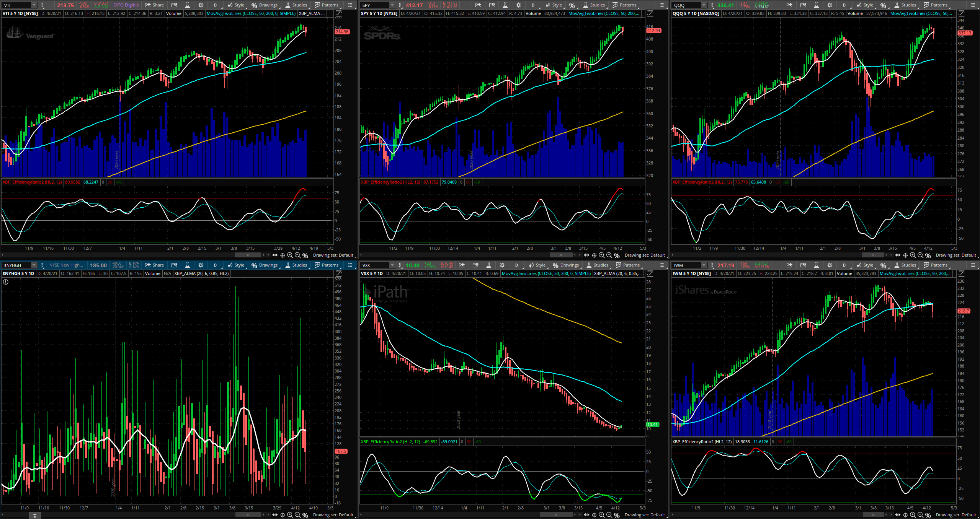Open Style button in QQQ toolbar
980x519 pixels.
point(865,5)
